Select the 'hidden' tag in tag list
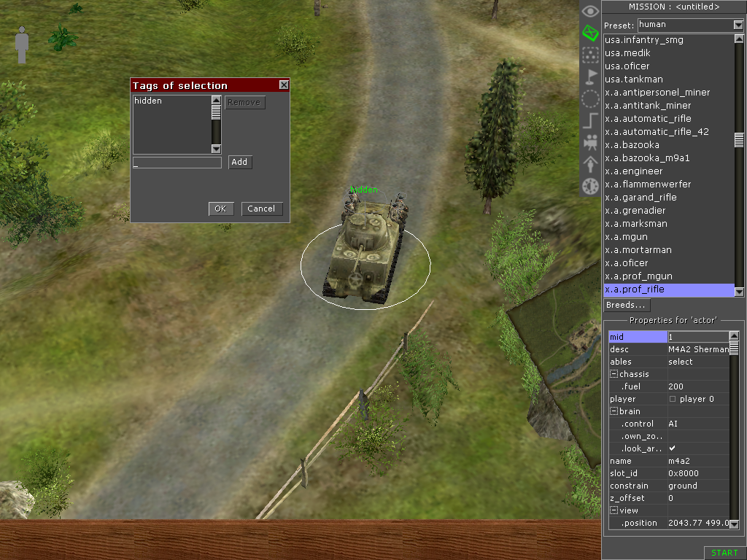Image resolution: width=747 pixels, height=560 pixels. 171,101
